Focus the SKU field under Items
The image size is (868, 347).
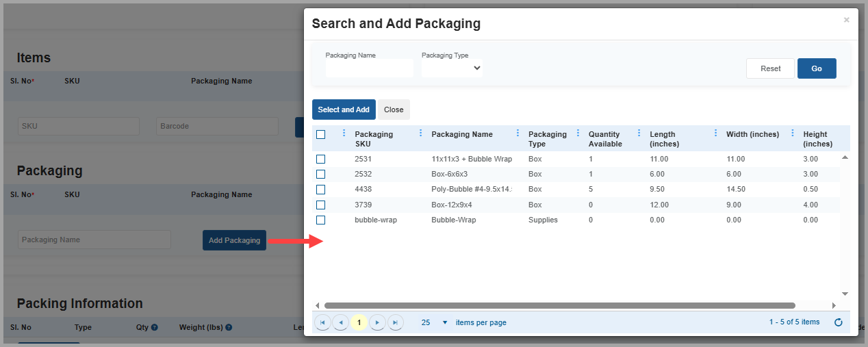(x=79, y=126)
